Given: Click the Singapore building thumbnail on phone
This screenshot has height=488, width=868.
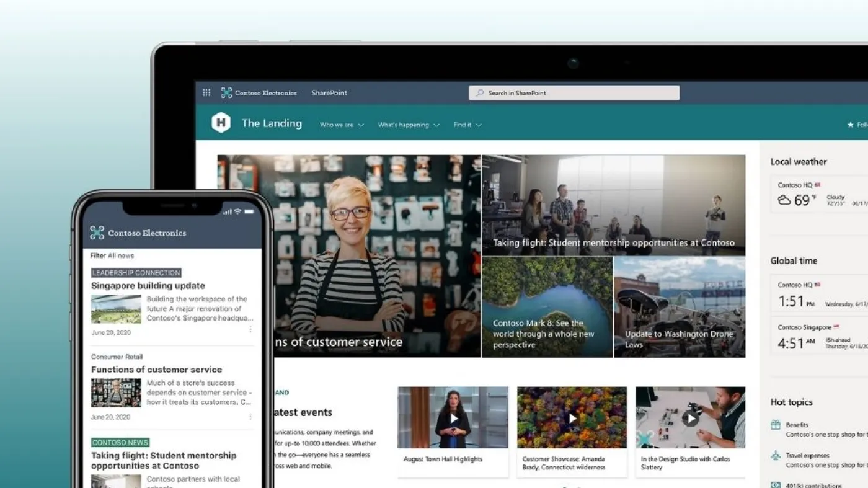Looking at the screenshot, I should tap(116, 309).
